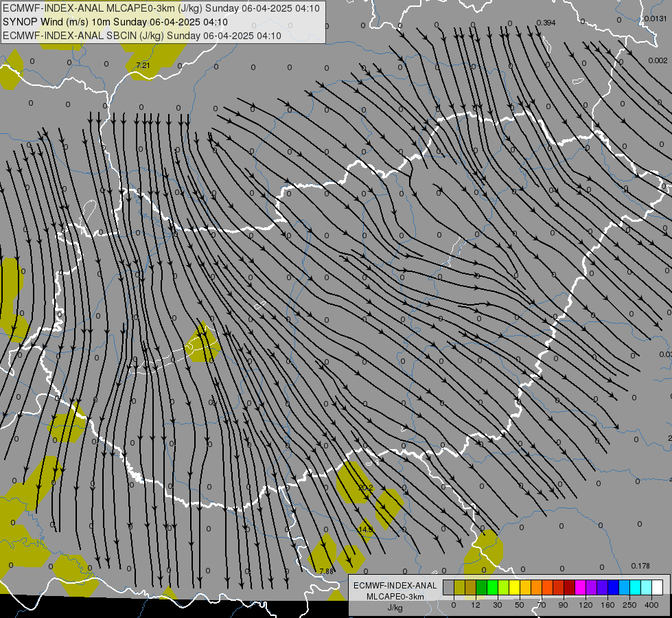Screen dimensions: 672x618
Task: Click the map value 0.002
Action: pos(658,60)
